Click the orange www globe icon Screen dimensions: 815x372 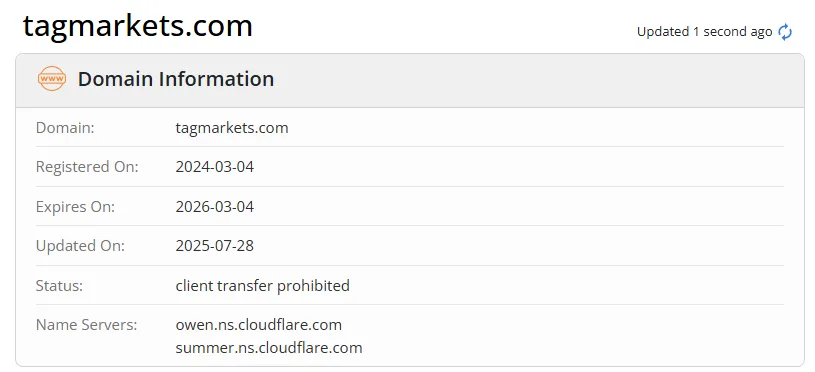(52, 79)
